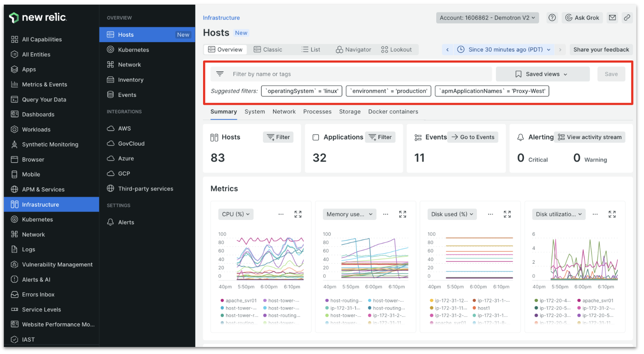The width and height of the screenshot is (644, 354).
Task: Apply suggested filter environment = production
Action: 389,91
